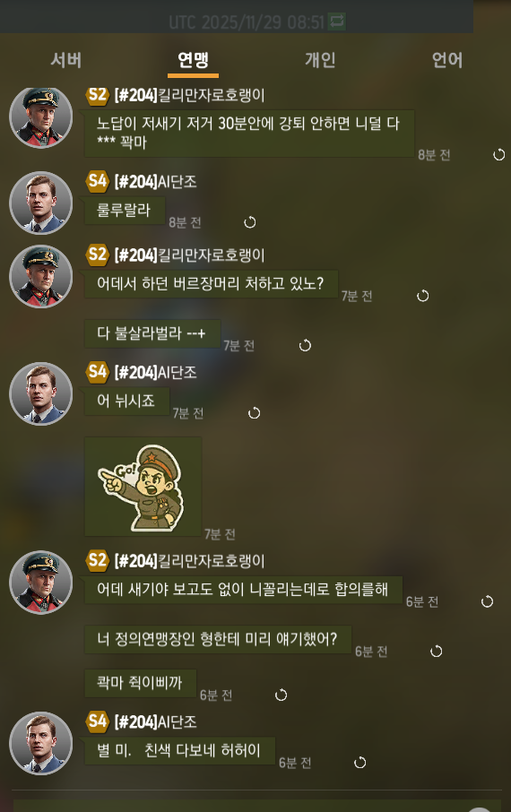Click player name above '어데 새기야' message
Viewport: 511px width, 812px height.
[190, 561]
